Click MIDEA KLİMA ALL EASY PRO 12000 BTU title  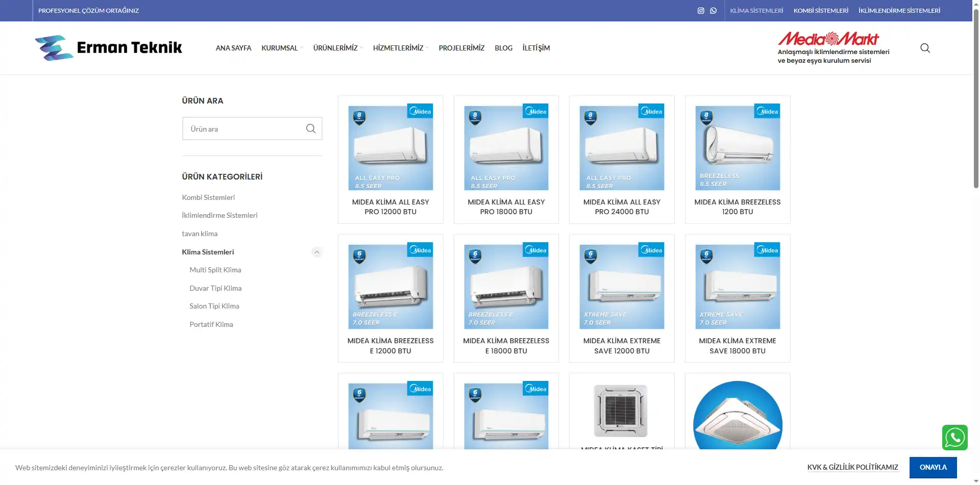coord(390,207)
